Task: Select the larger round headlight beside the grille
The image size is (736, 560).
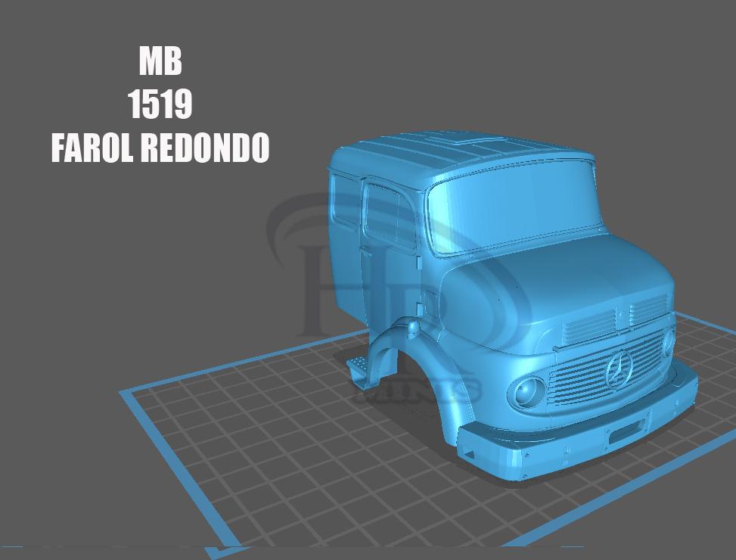Action: 526,392
